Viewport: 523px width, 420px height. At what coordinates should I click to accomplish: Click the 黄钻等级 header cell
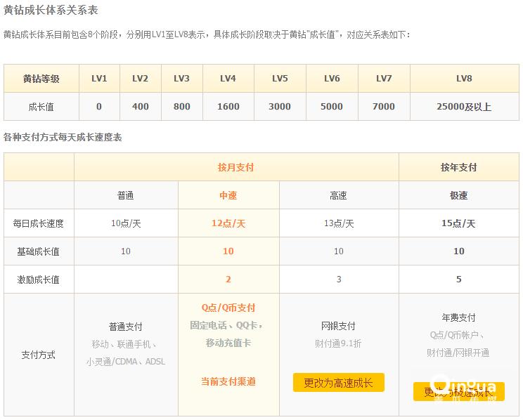click(x=41, y=79)
